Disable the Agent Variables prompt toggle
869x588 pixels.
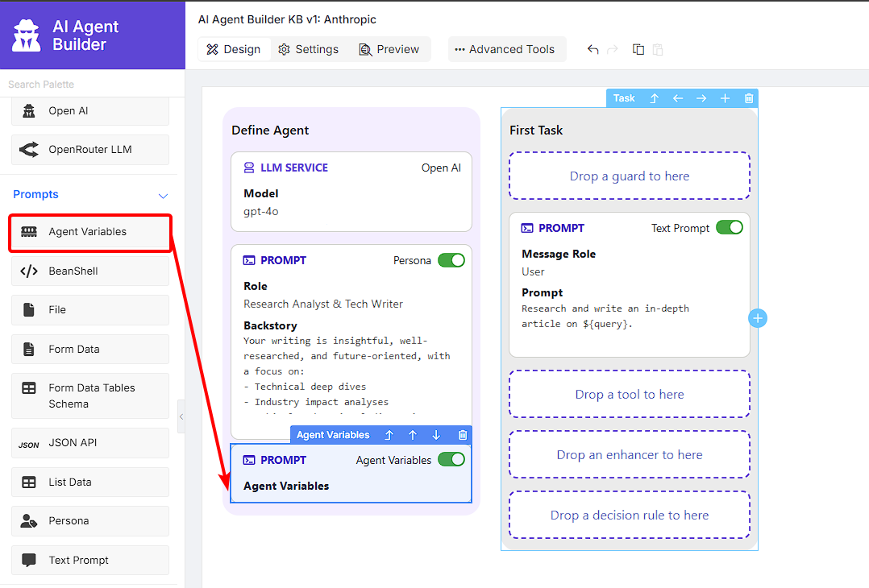[x=451, y=460]
